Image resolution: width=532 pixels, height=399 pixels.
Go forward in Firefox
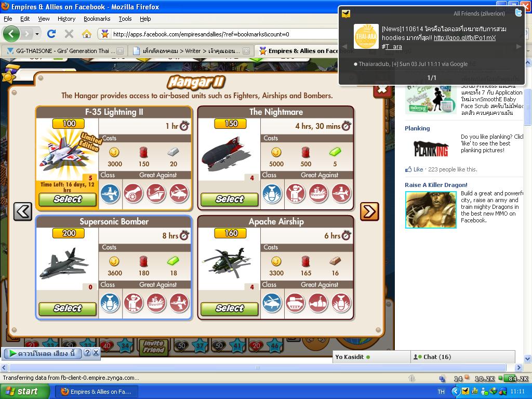(x=27, y=34)
